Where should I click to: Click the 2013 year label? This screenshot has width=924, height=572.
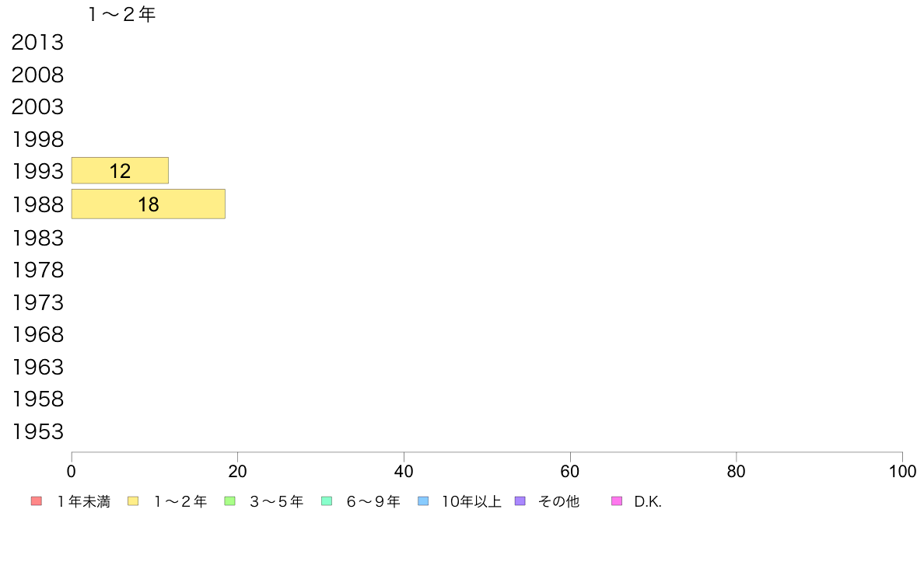(37, 43)
